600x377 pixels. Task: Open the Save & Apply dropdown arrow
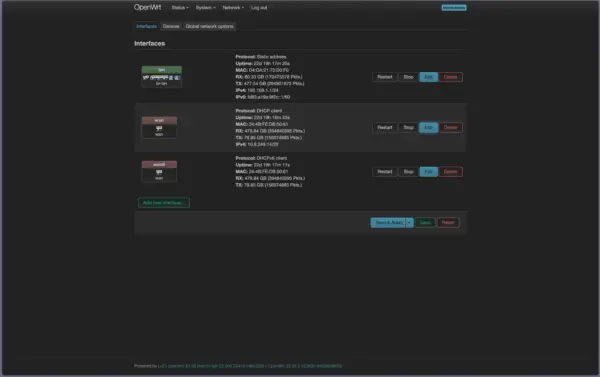[409, 222]
